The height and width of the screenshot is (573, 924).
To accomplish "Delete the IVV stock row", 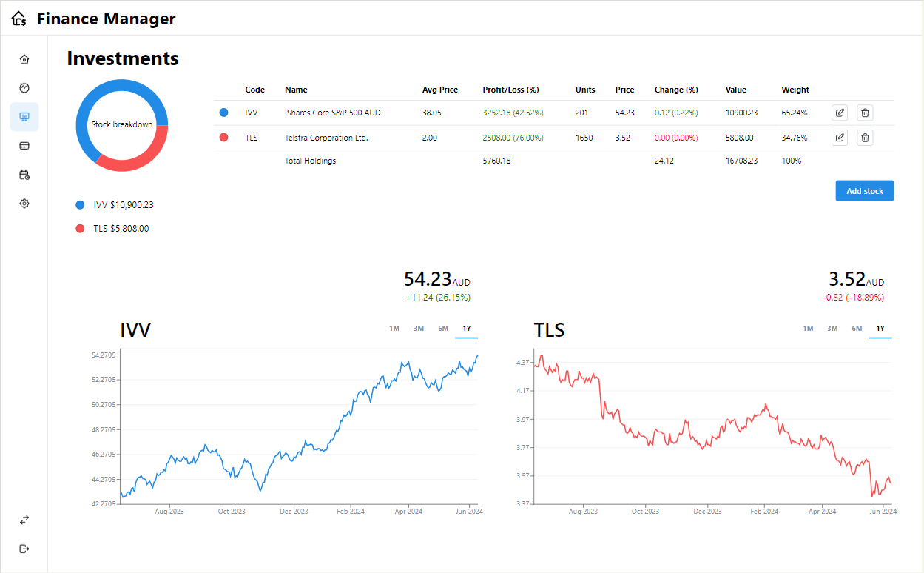I will pyautogui.click(x=865, y=113).
